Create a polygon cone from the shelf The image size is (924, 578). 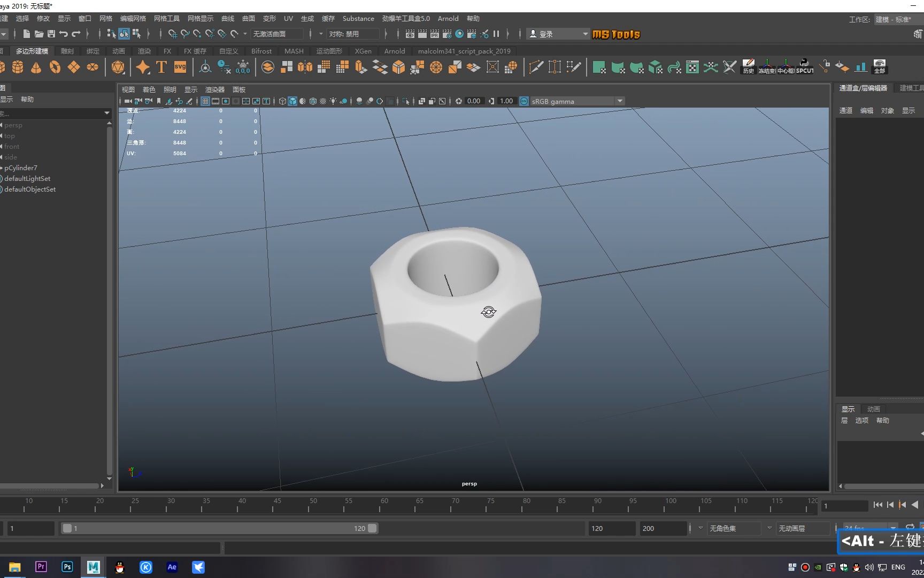pyautogui.click(x=36, y=67)
